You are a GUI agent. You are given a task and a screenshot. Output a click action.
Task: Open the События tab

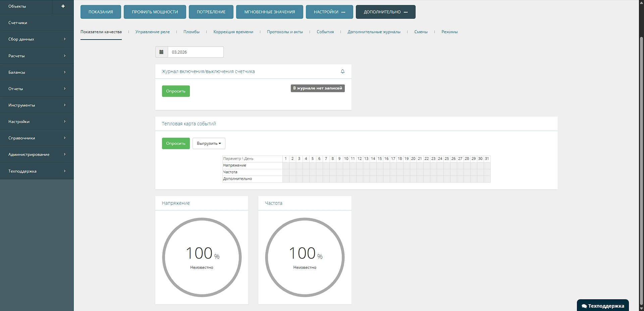pos(325,32)
